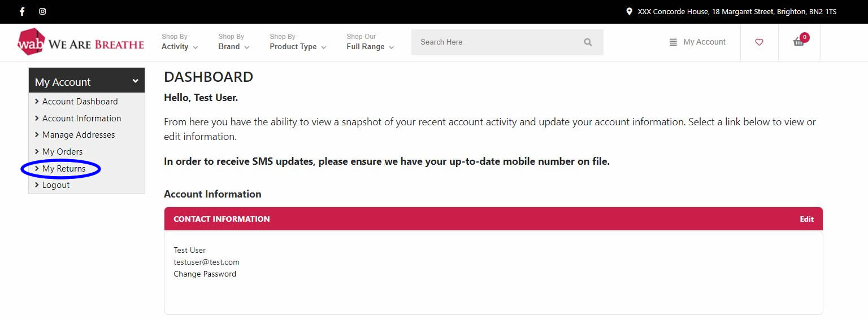Open the Instagram social icon

coord(42,11)
